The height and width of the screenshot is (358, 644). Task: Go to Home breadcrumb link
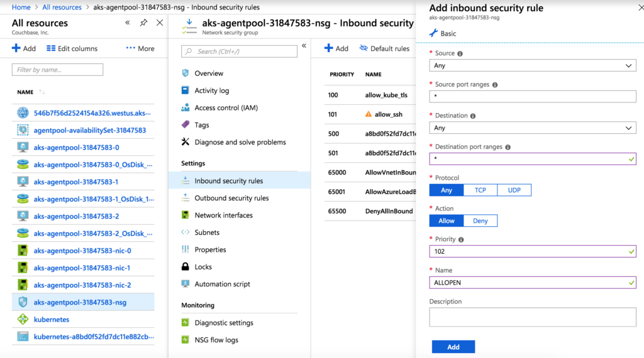(x=21, y=7)
